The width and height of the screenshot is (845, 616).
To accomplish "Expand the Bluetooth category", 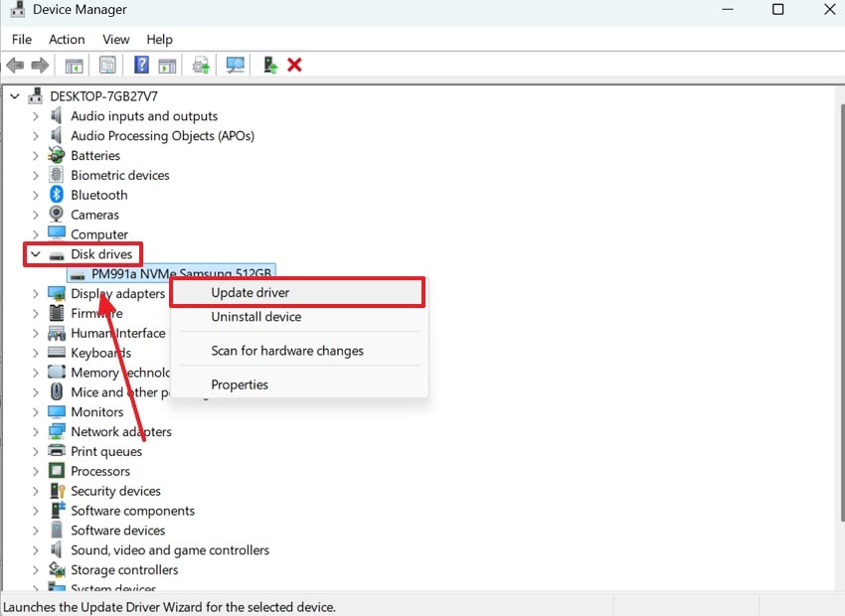I will (34, 195).
